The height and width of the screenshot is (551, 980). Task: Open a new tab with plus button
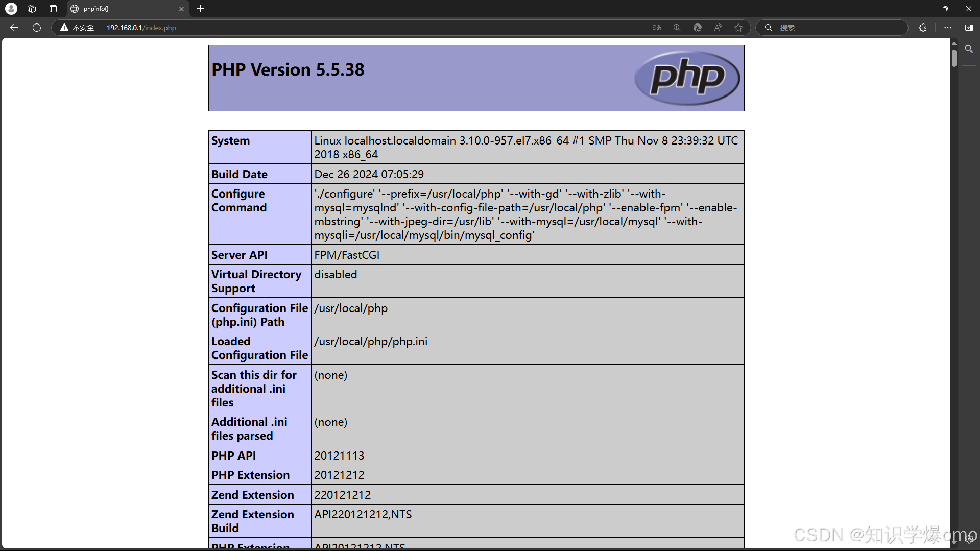201,9
